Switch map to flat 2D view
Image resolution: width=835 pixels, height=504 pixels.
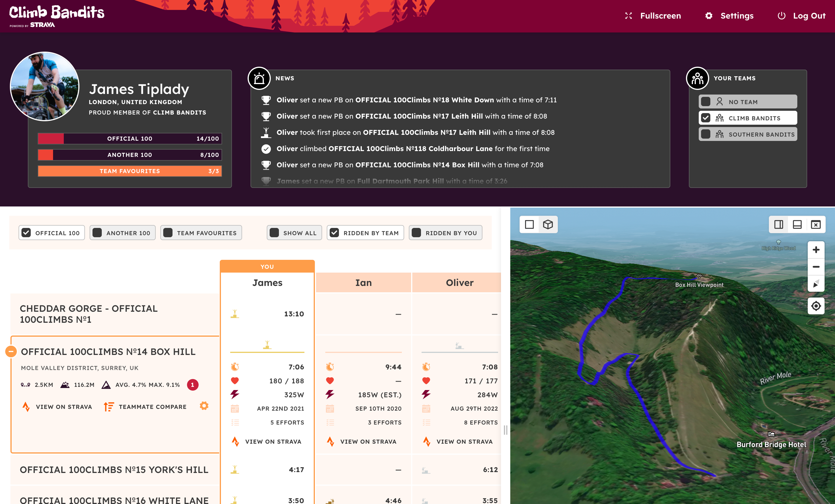point(529,224)
